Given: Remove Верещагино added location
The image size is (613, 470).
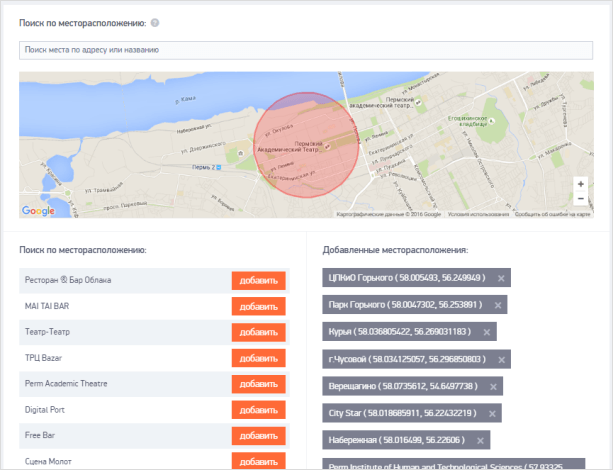Looking at the screenshot, I should [493, 387].
